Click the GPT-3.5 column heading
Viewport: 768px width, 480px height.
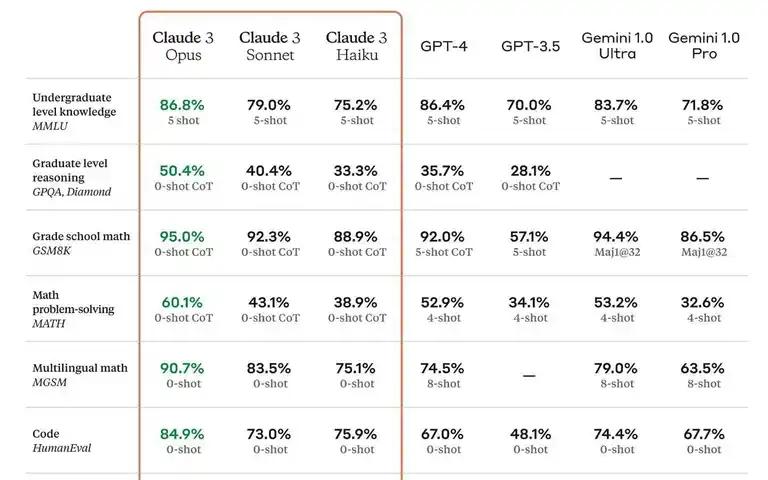530,46
